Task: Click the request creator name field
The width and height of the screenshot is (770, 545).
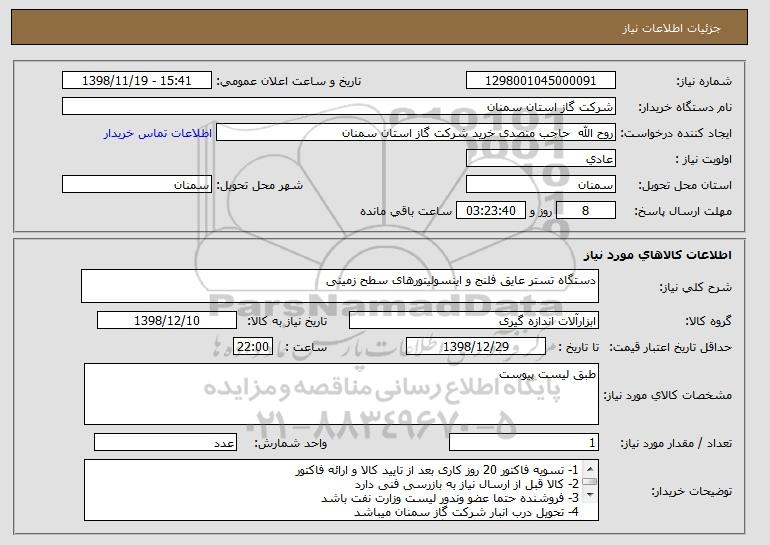Action: pos(416,133)
